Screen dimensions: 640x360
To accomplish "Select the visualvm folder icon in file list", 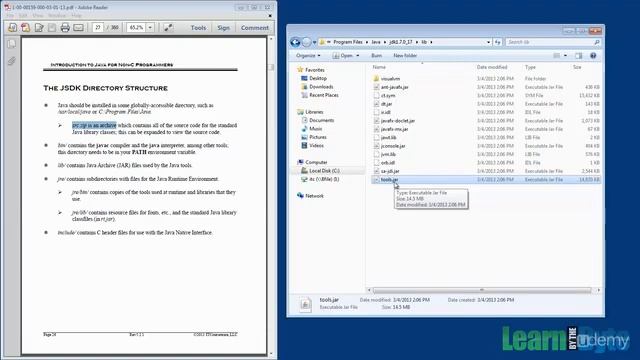I will [376, 78].
